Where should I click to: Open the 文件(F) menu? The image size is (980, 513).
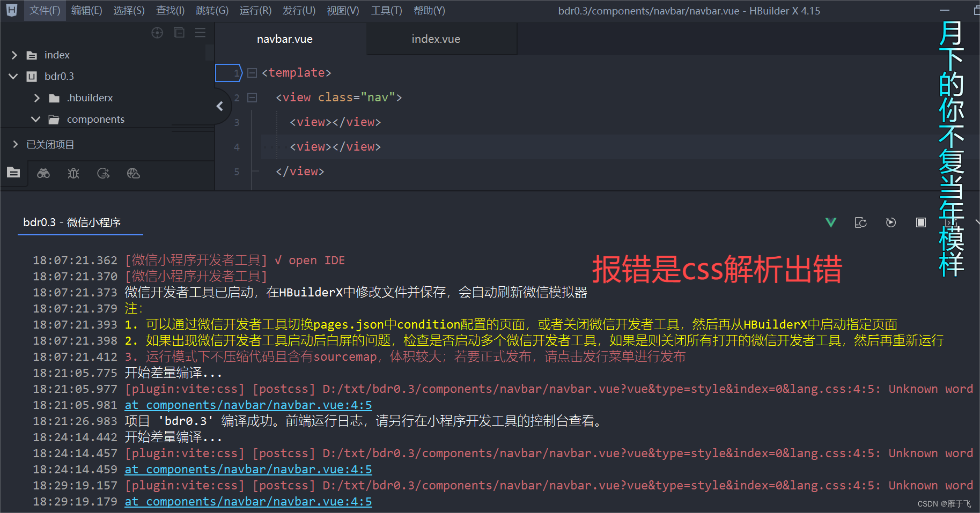[45, 11]
